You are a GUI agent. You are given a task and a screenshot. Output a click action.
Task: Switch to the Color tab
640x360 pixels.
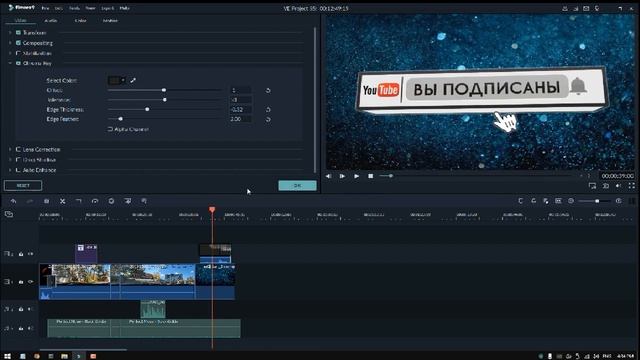tap(80, 20)
